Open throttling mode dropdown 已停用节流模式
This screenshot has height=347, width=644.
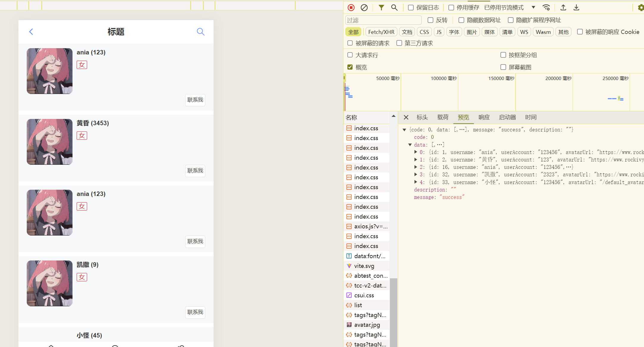click(x=510, y=7)
